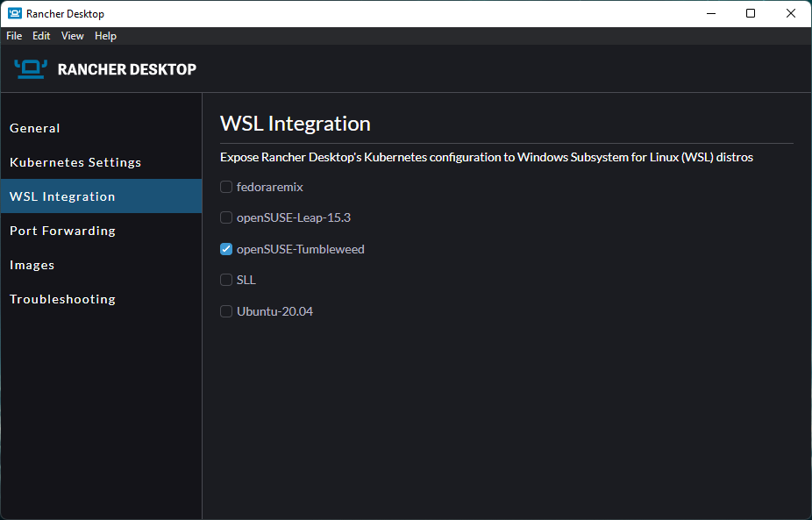The image size is (812, 520).
Task: Open the File menu
Action: [14, 36]
